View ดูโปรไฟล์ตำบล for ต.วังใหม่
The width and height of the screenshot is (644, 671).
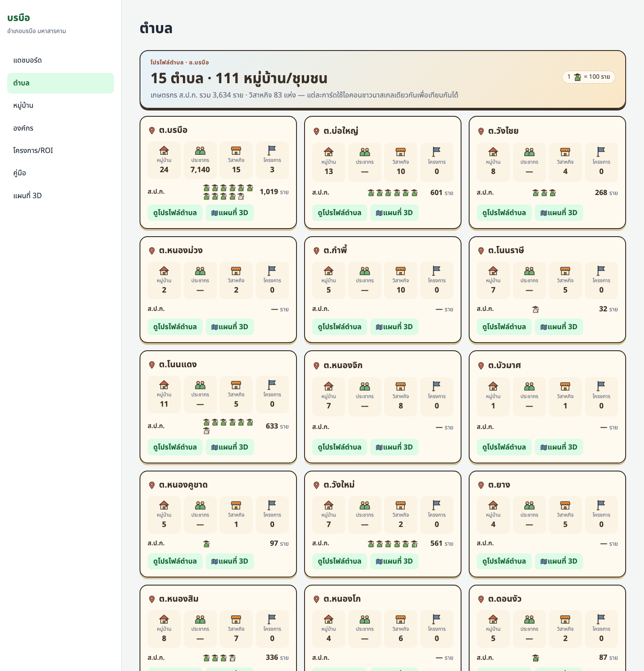339,561
